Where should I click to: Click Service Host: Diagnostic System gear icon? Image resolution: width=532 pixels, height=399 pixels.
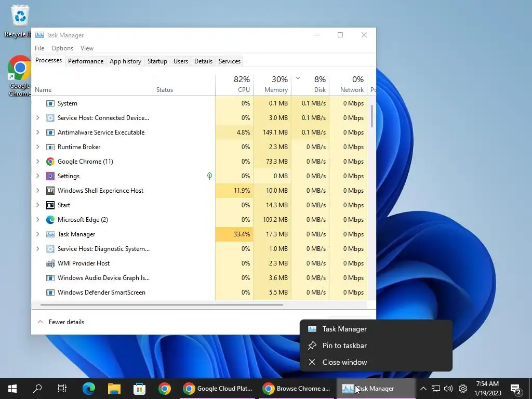[50, 249]
